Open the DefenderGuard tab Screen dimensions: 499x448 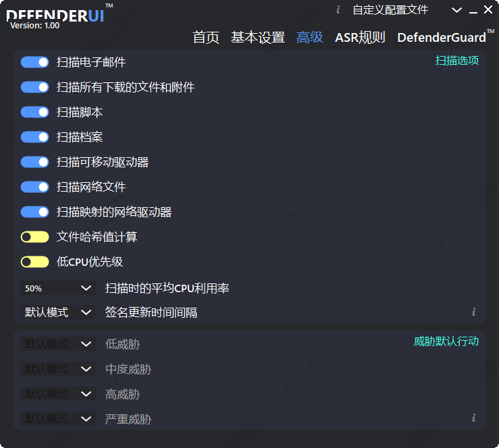click(446, 36)
